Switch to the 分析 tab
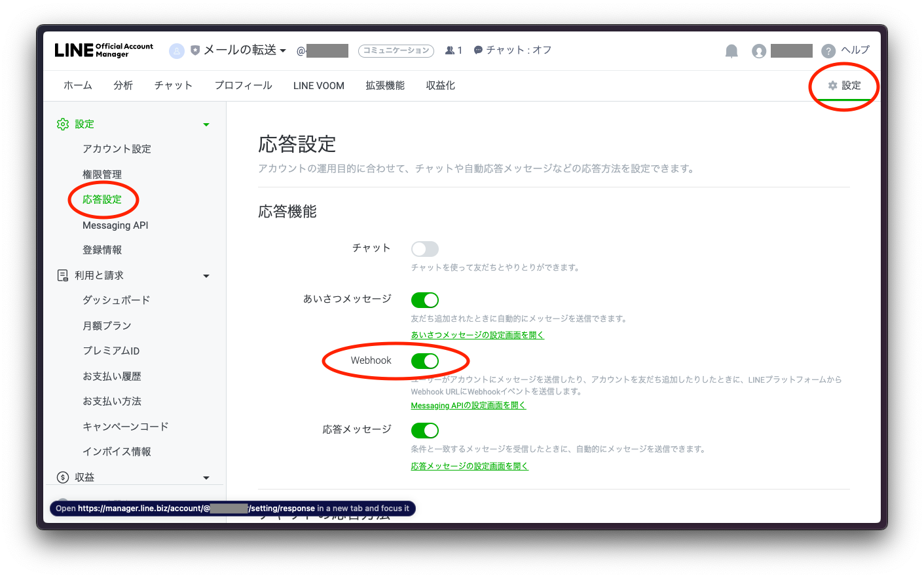The image size is (924, 578). pyautogui.click(x=123, y=85)
